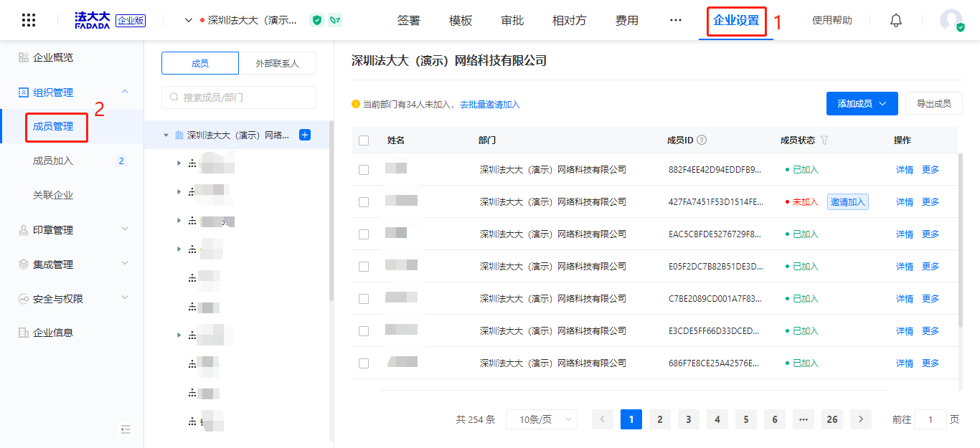Viewport: 980px width, 448px height.
Task: Focus the 搜索成员/部门 search field
Action: (239, 97)
